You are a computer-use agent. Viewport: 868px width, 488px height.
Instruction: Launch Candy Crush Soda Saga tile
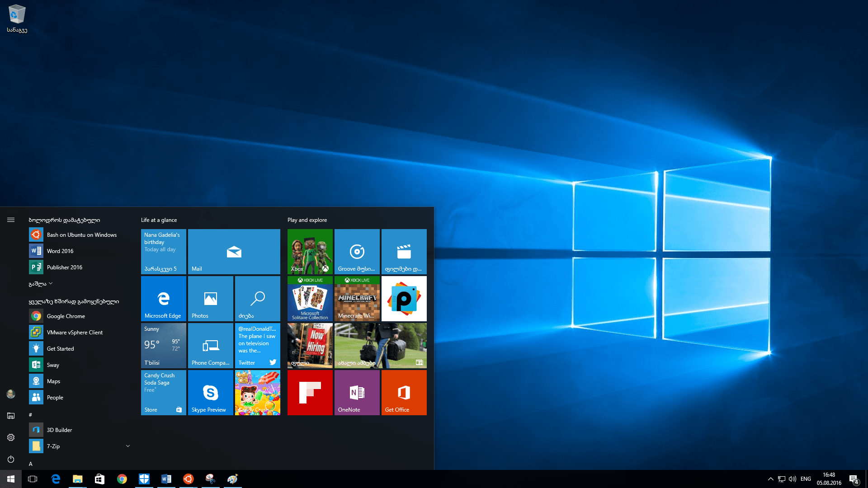[163, 392]
